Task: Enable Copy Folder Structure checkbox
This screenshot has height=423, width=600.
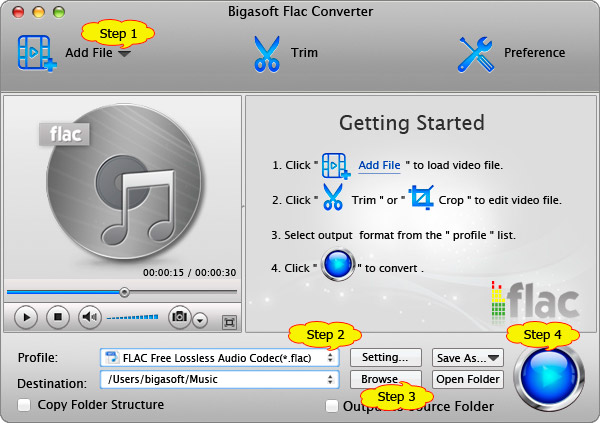Action: point(24,405)
